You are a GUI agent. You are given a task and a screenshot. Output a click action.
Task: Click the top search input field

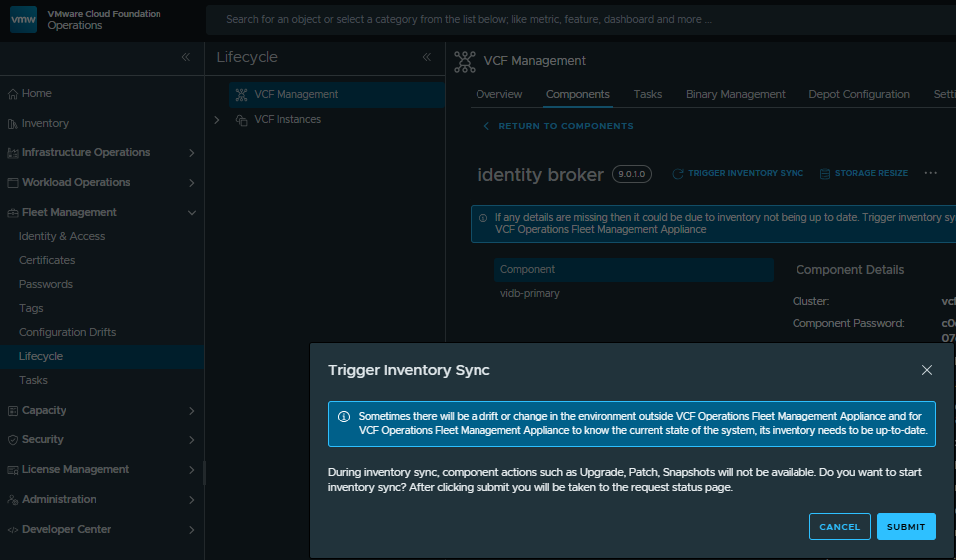pyautogui.click(x=578, y=19)
